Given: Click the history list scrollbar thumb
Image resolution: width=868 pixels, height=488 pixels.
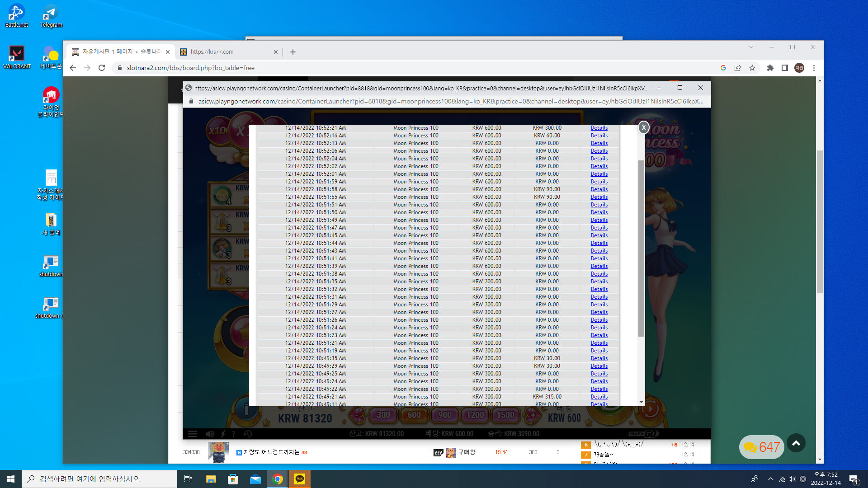Looking at the screenshot, I should (641, 248).
